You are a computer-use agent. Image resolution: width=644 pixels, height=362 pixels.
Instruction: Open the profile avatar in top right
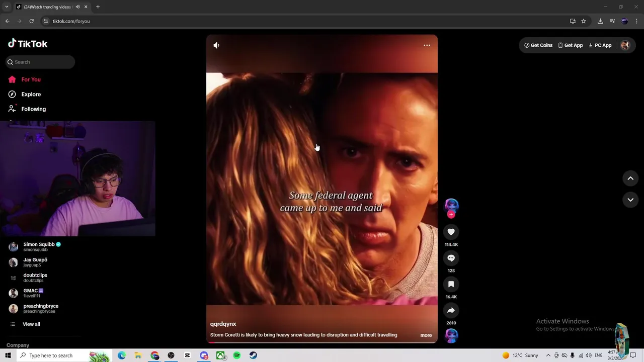(625, 45)
